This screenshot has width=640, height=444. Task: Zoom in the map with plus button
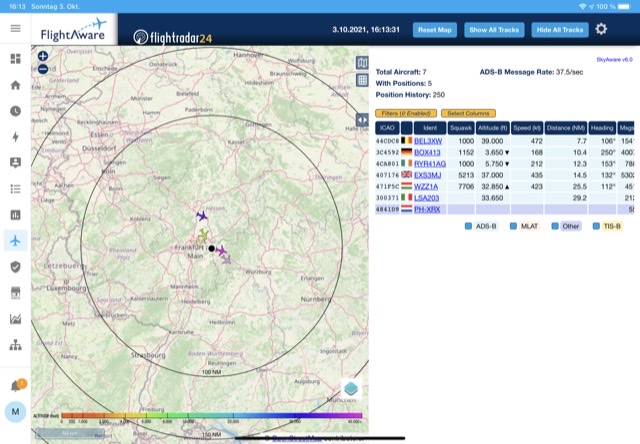point(43,56)
